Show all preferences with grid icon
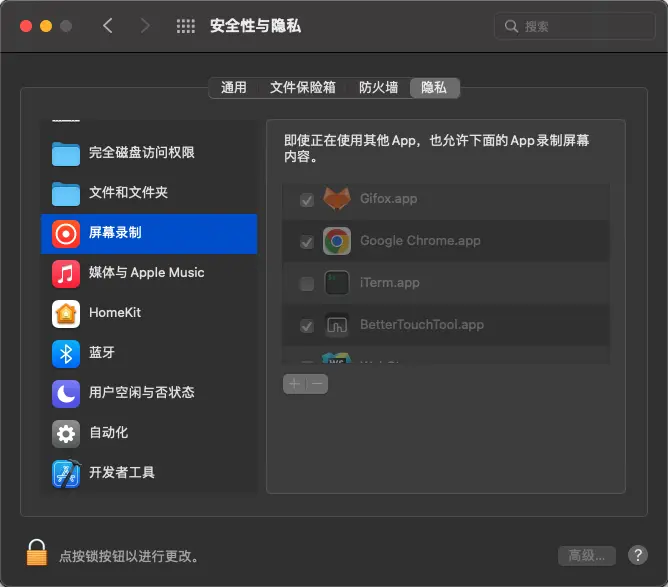Screen dimensions: 668x587 click(x=186, y=26)
